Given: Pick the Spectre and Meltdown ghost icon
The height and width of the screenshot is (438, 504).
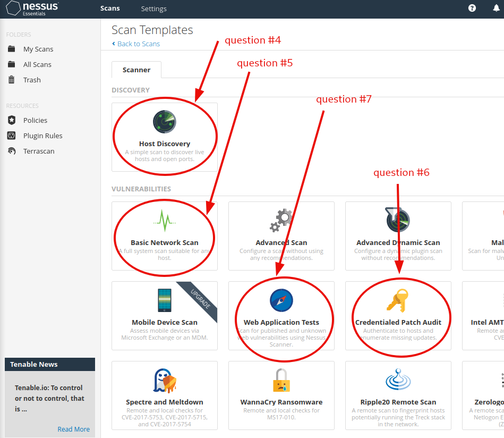Looking at the screenshot, I should pyautogui.click(x=164, y=381).
